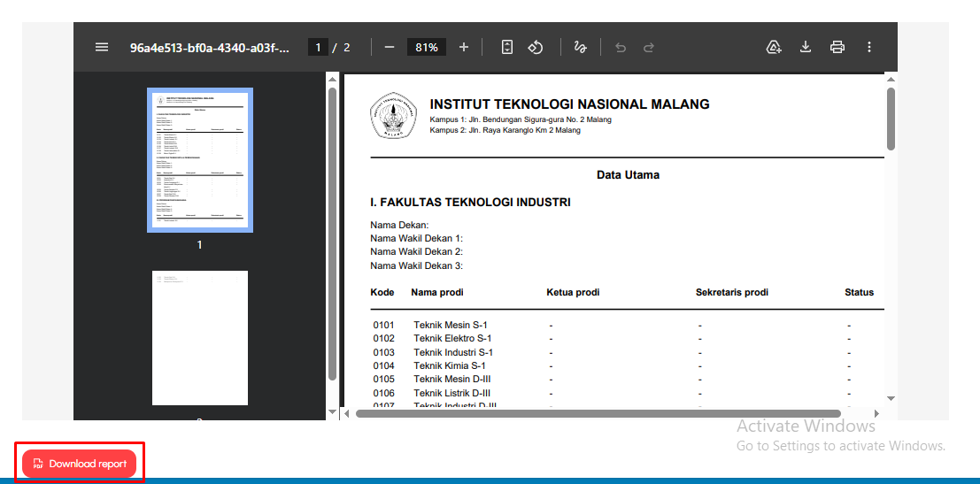Screen dimensions: 980x484
Task: Click the 'Kampus 1' address line
Action: [521, 120]
